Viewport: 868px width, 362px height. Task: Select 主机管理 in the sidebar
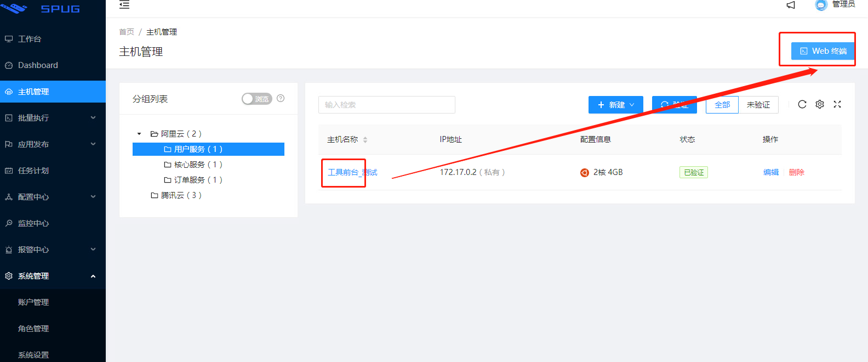click(x=53, y=92)
